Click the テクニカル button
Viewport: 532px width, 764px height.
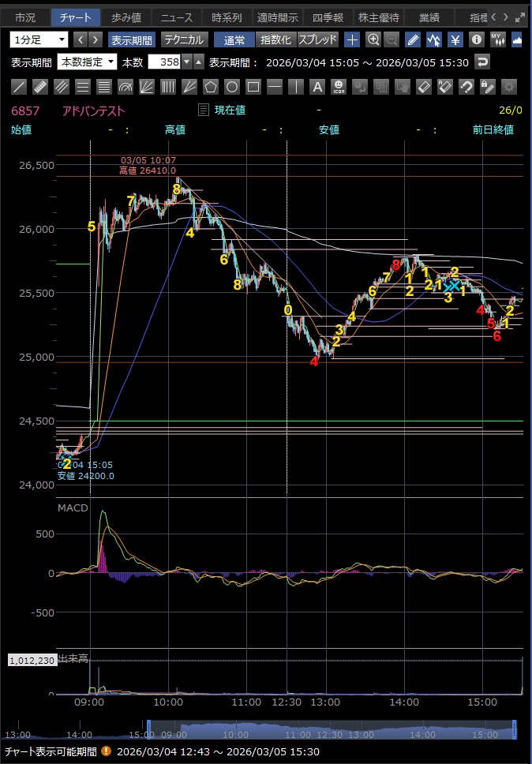pos(183,39)
